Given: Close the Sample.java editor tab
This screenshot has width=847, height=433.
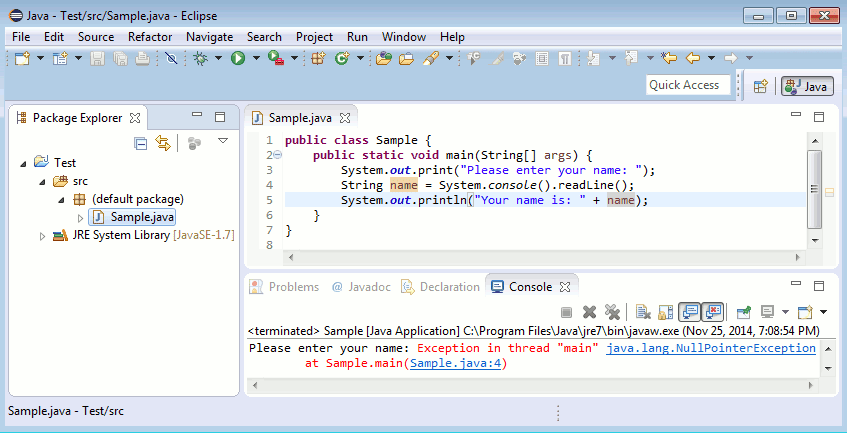Looking at the screenshot, I should point(345,118).
